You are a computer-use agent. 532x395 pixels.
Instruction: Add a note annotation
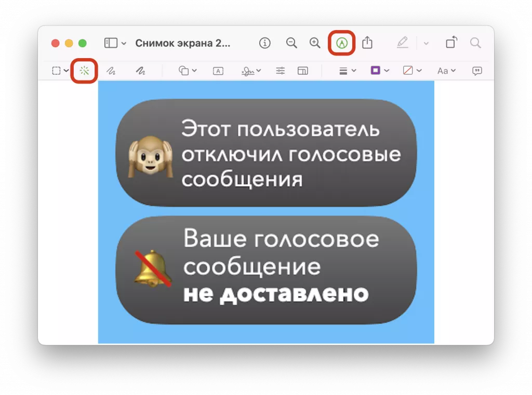point(476,71)
